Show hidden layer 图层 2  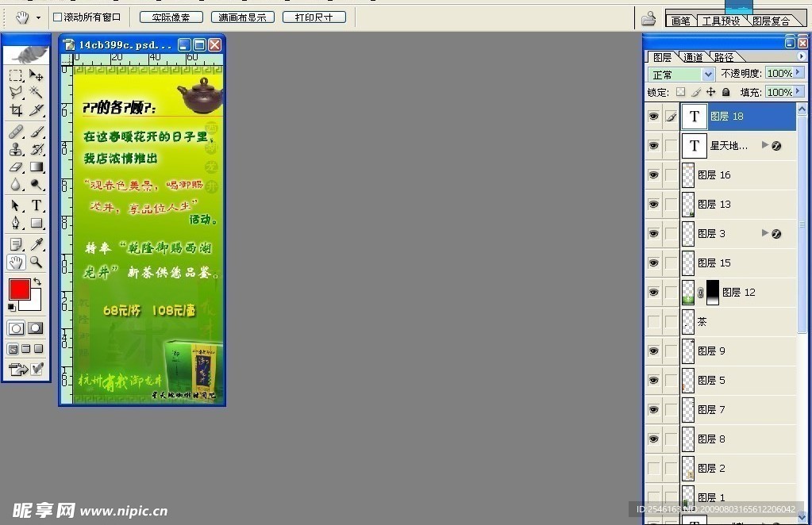tap(653, 468)
